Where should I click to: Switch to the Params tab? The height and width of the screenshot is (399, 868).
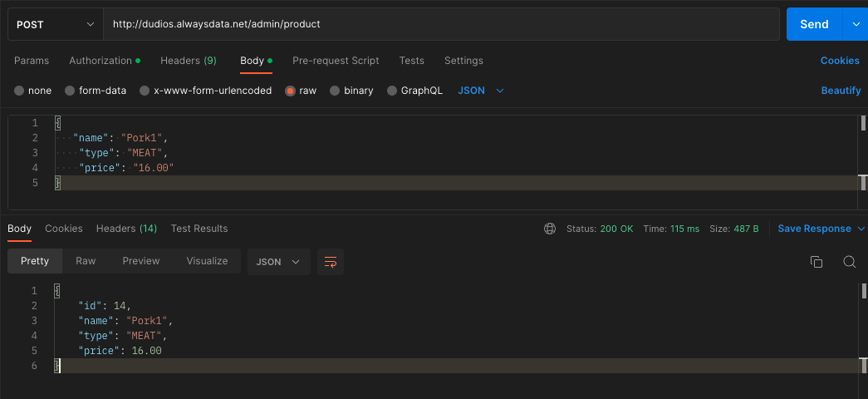coord(32,61)
